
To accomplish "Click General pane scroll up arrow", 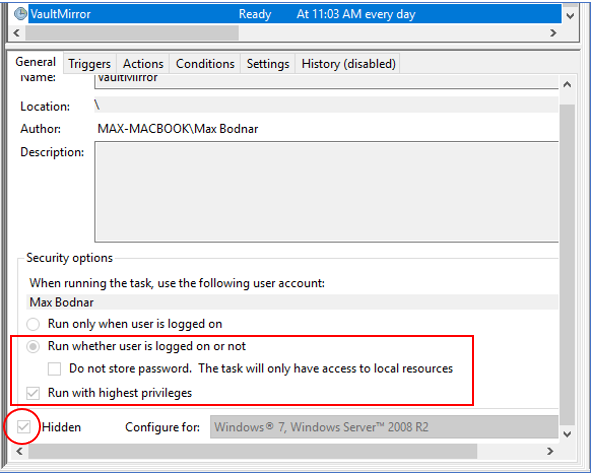I will click(x=567, y=84).
